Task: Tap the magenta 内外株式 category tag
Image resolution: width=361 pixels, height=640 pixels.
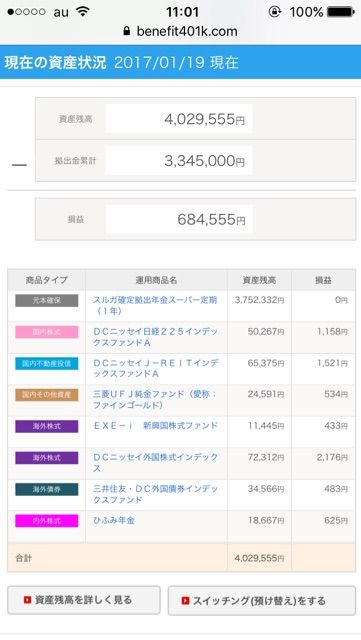Action: click(x=47, y=521)
